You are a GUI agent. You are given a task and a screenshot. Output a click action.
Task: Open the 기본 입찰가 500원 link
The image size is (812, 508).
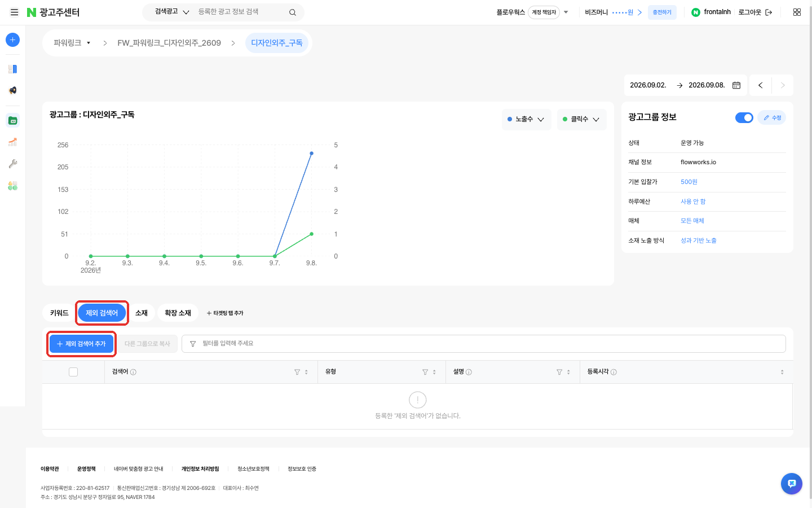689,182
